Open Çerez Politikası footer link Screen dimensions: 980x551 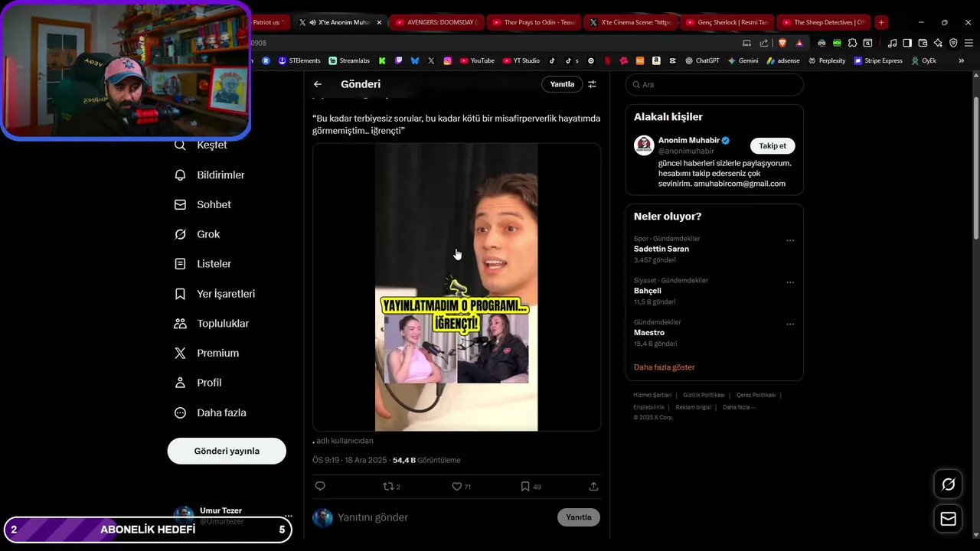point(756,395)
